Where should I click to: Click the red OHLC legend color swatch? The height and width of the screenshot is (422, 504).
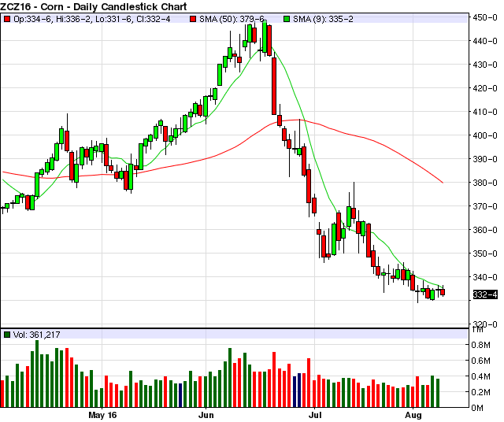pyautogui.click(x=6, y=19)
